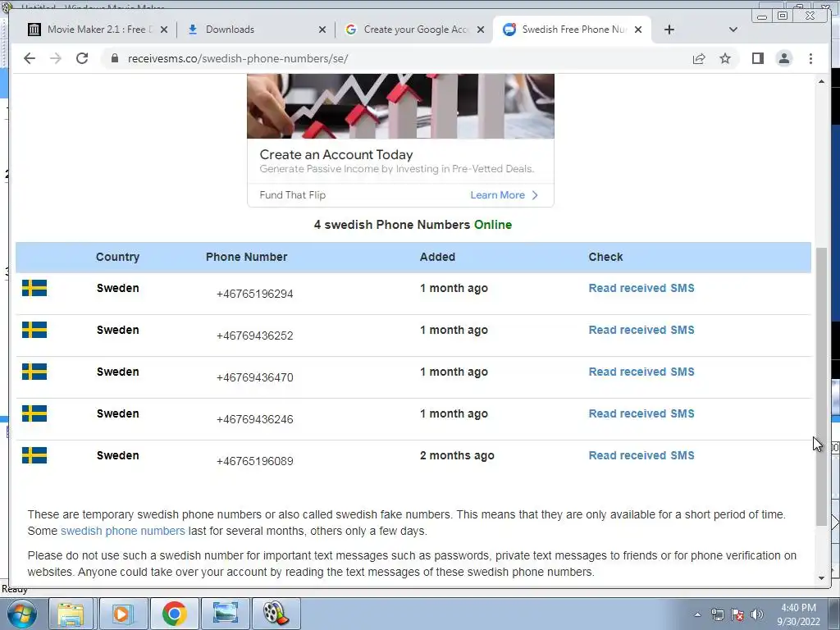Image resolution: width=840 pixels, height=630 pixels.
Task: Click the Swedish flag in the +46769436252 row
Action: click(34, 330)
